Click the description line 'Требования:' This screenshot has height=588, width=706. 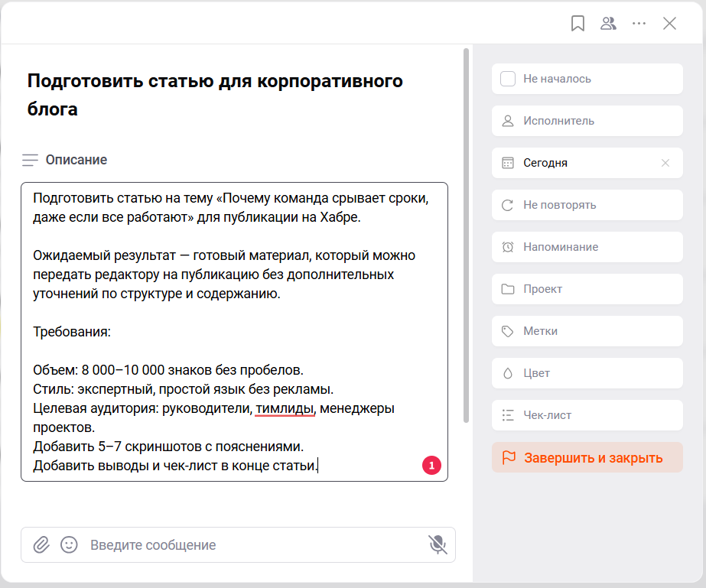[x=72, y=332]
